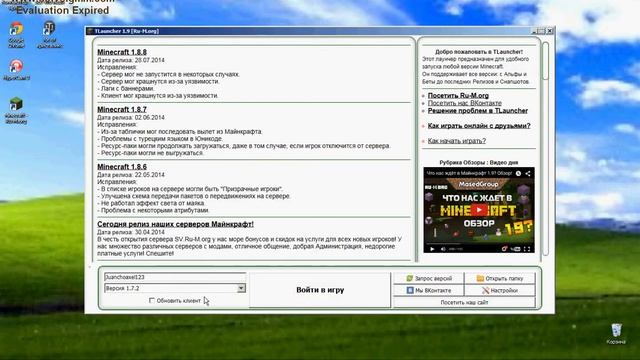The width and height of the screenshot is (640, 360).
Task: Open the Minecraft 1.8.8 news heading
Action: (122, 52)
